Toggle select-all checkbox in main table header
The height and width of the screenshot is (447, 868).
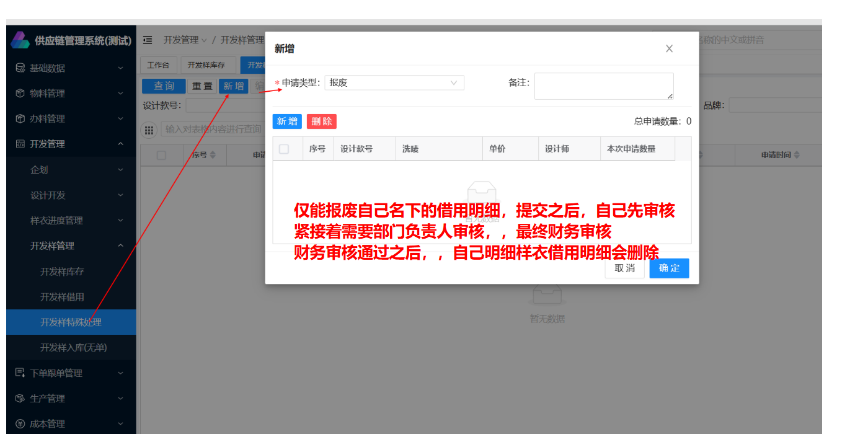tap(161, 155)
